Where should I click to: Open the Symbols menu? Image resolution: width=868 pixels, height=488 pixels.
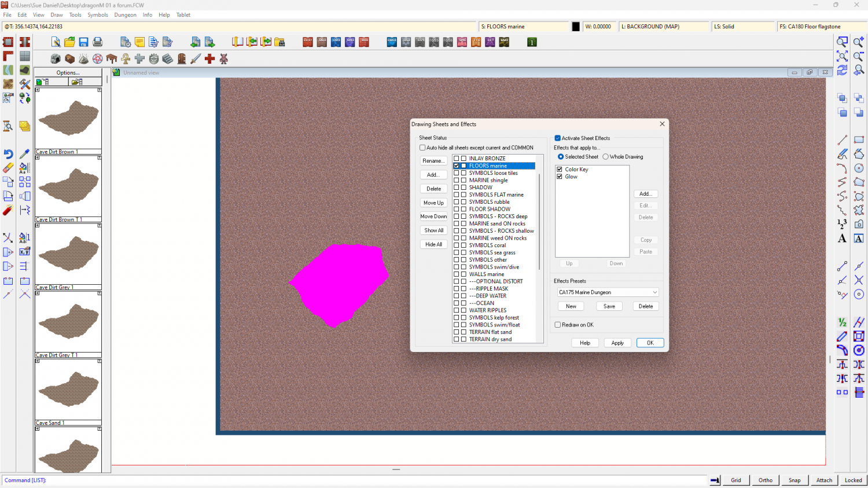click(98, 15)
